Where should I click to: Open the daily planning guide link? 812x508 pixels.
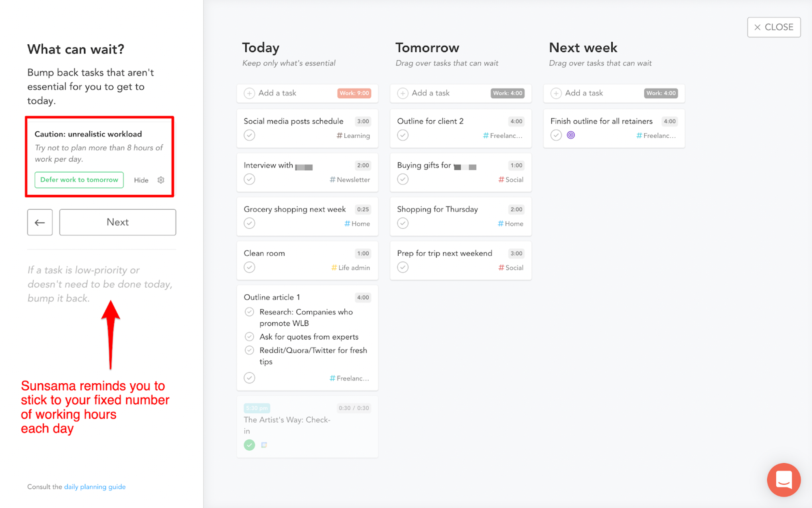coord(95,487)
